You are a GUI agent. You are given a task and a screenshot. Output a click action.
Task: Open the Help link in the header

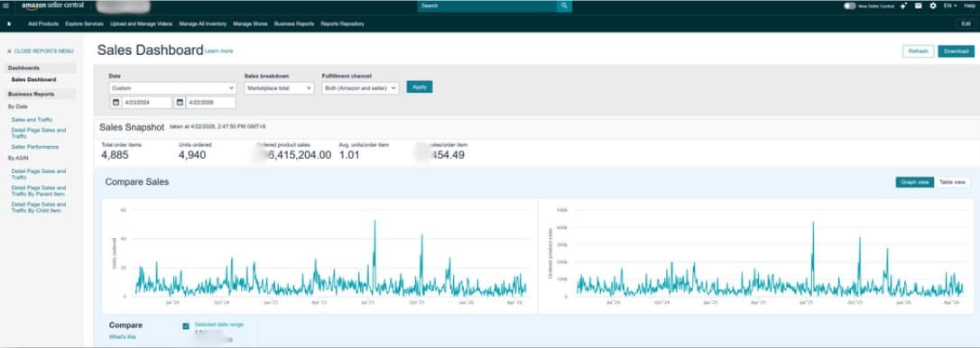(x=969, y=5)
